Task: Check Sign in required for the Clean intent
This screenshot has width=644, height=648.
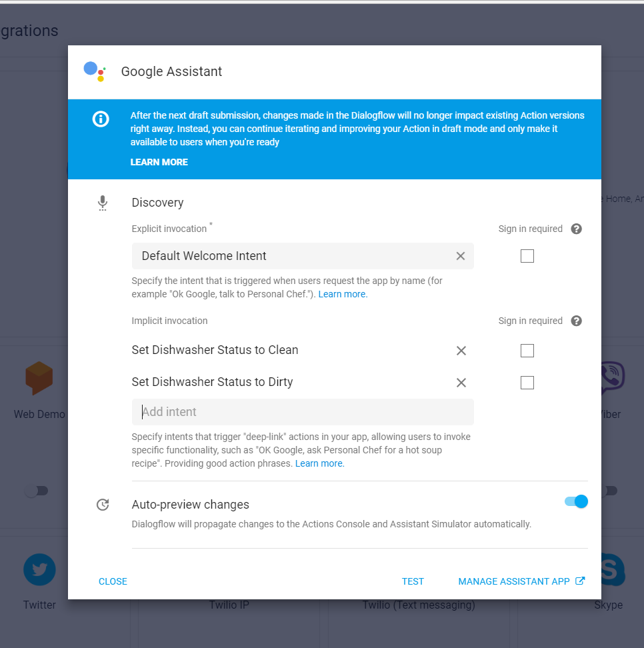Action: point(527,350)
